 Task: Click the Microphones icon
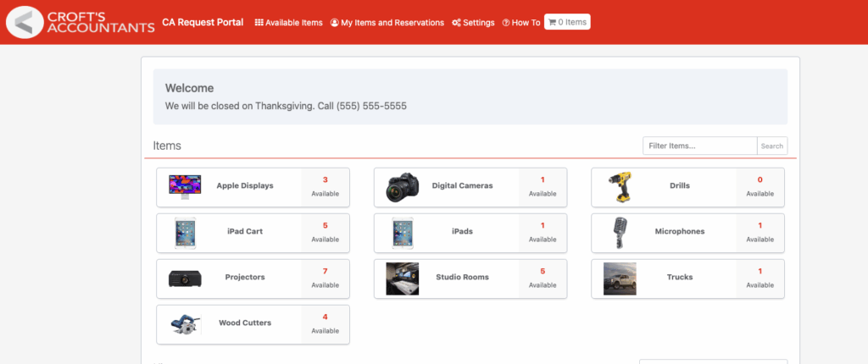[620, 233]
